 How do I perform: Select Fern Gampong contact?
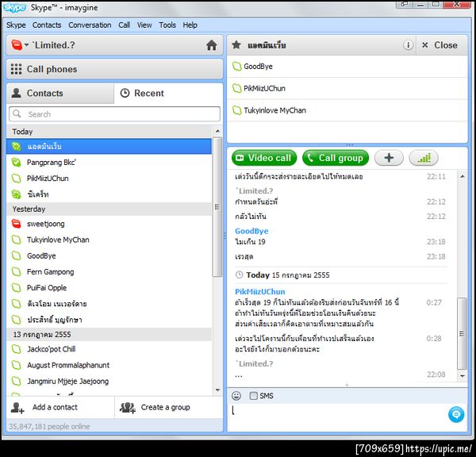pyautogui.click(x=109, y=272)
